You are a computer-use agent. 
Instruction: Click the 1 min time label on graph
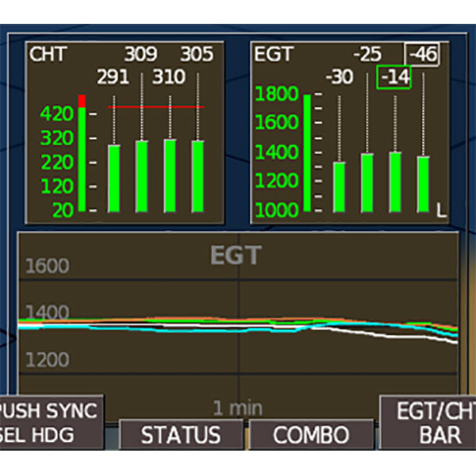(238, 408)
